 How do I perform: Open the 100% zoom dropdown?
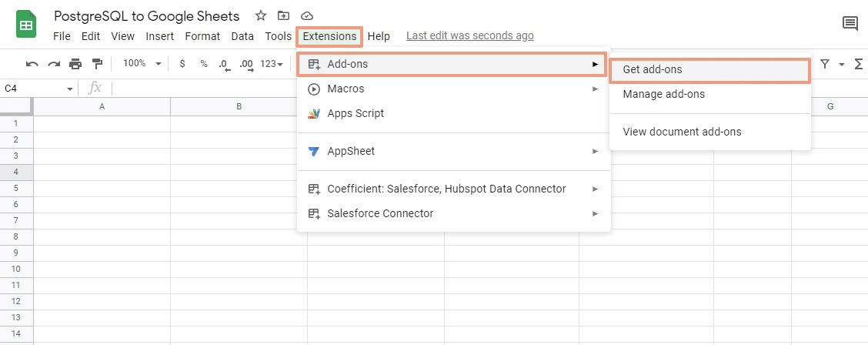click(142, 64)
